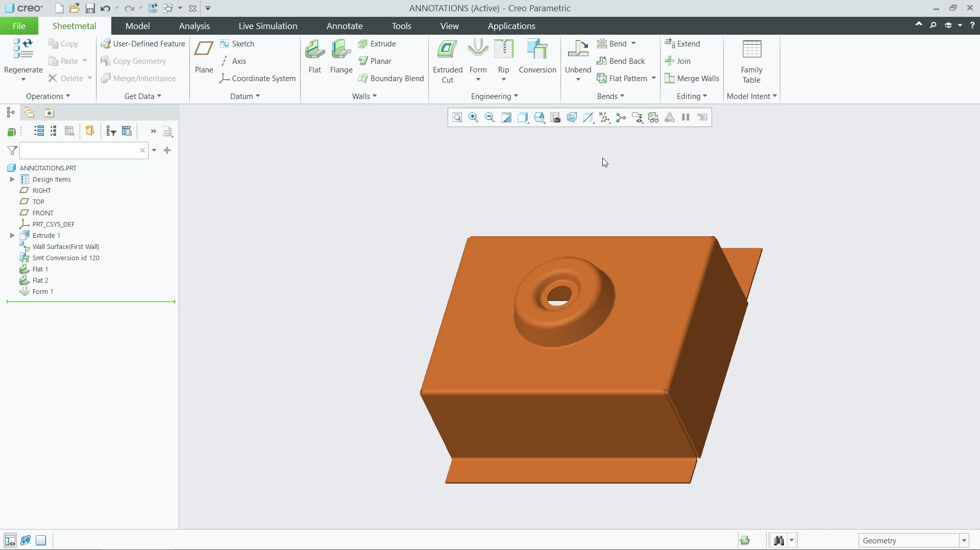Toggle the simulation pause button
980x550 pixels.
coord(686,118)
